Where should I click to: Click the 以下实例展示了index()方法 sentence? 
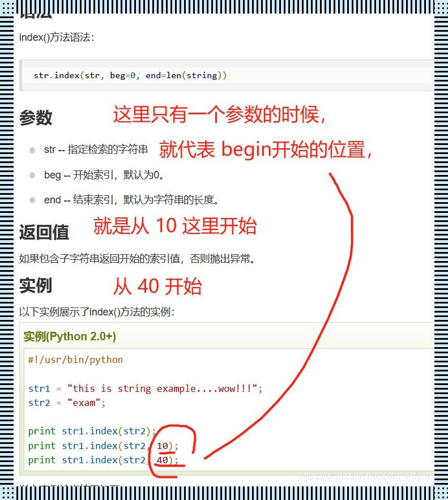97,312
